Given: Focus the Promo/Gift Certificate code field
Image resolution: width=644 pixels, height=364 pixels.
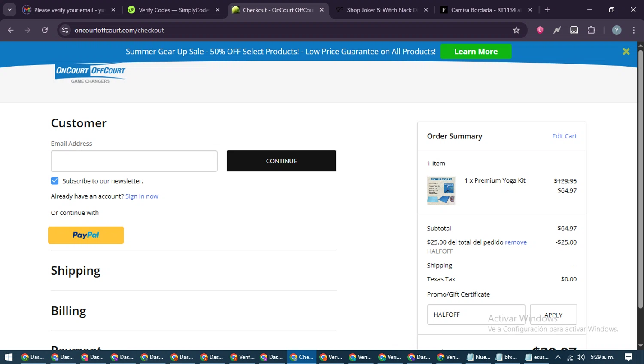Looking at the screenshot, I should tap(476, 315).
